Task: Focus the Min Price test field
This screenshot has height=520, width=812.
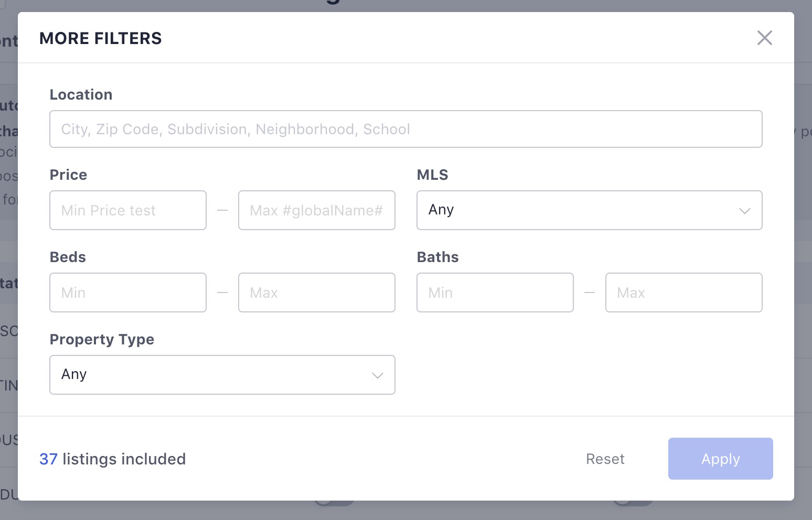Action: (128, 210)
